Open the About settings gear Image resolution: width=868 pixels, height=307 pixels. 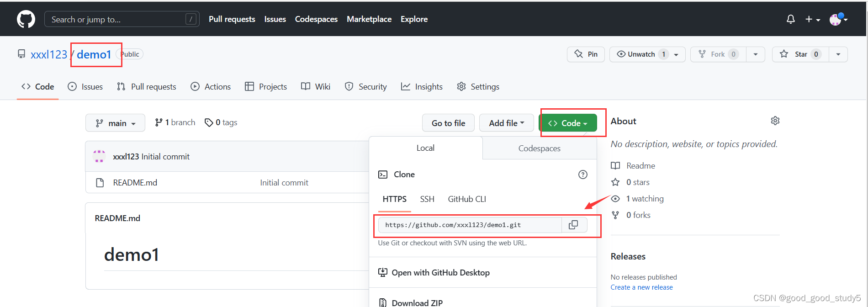pyautogui.click(x=775, y=121)
